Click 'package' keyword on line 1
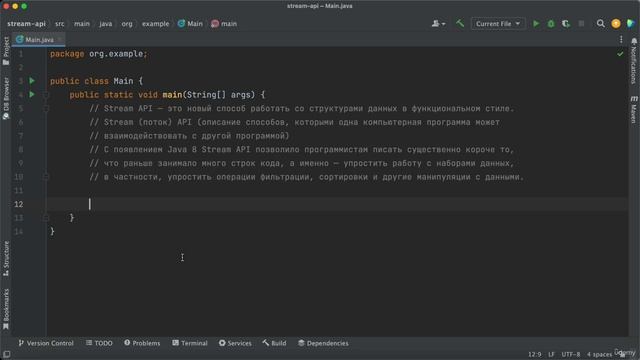The width and height of the screenshot is (640, 360). [x=67, y=54]
